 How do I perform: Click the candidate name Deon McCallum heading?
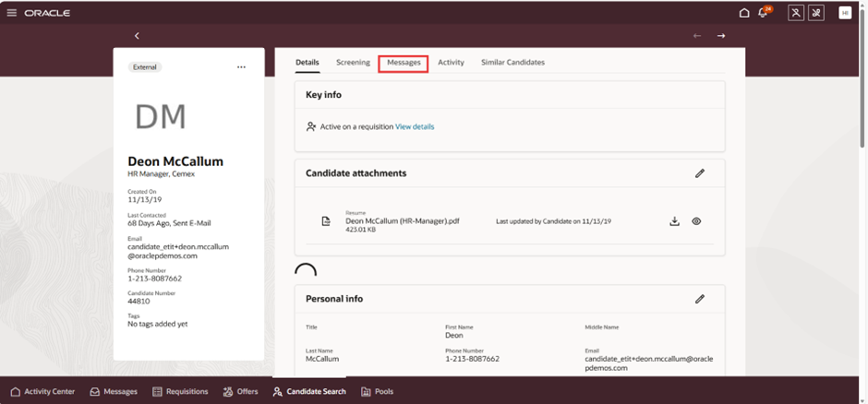[x=175, y=161]
